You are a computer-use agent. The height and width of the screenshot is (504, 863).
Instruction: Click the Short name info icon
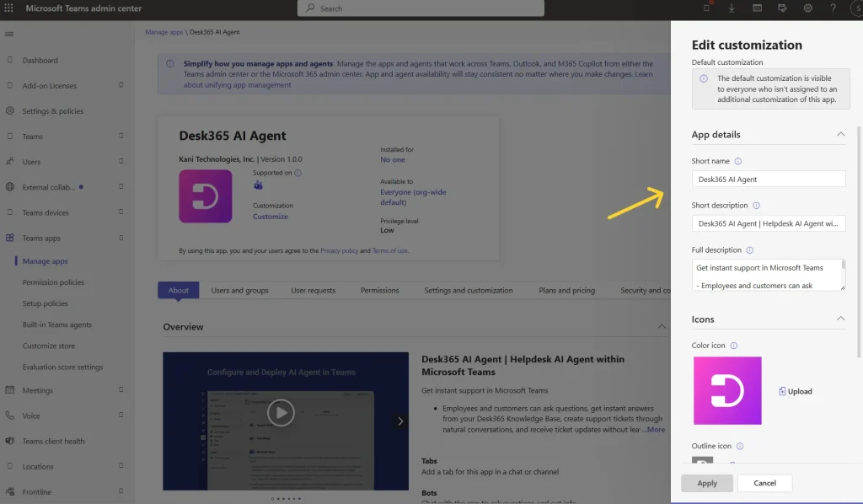pyautogui.click(x=738, y=161)
